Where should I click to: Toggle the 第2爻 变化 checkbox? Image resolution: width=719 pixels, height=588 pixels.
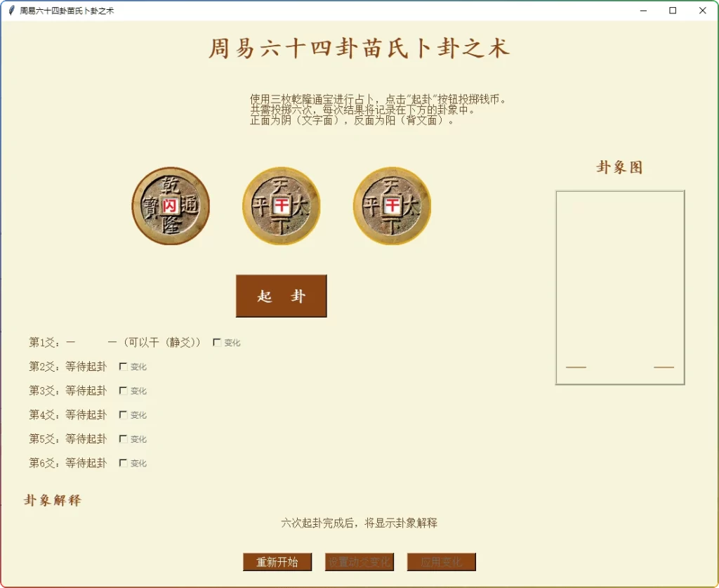click(x=124, y=366)
